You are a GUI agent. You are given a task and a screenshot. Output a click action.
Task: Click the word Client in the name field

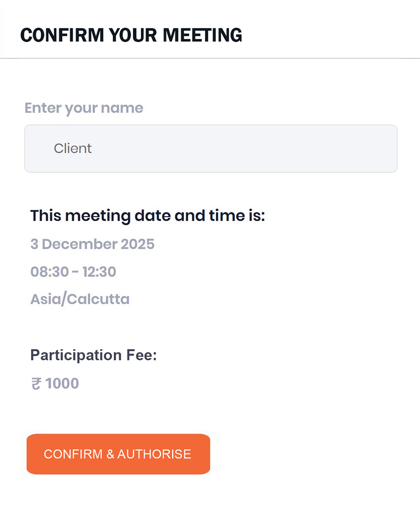coord(73,149)
